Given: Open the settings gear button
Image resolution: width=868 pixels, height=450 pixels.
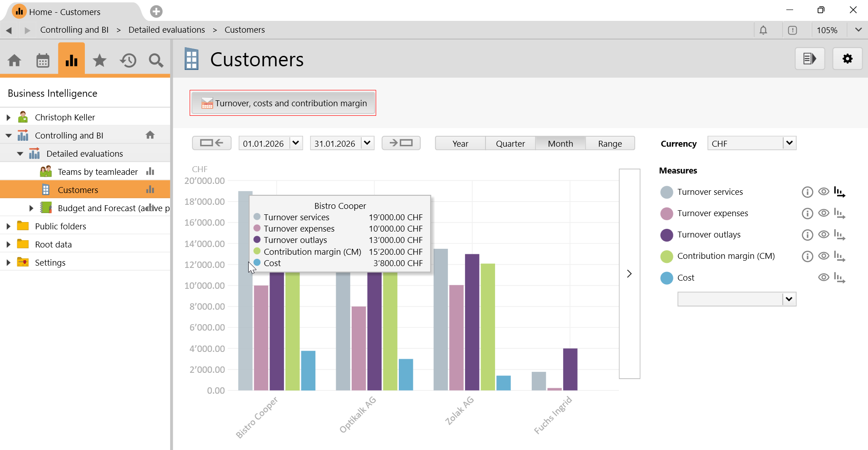Looking at the screenshot, I should click(847, 59).
